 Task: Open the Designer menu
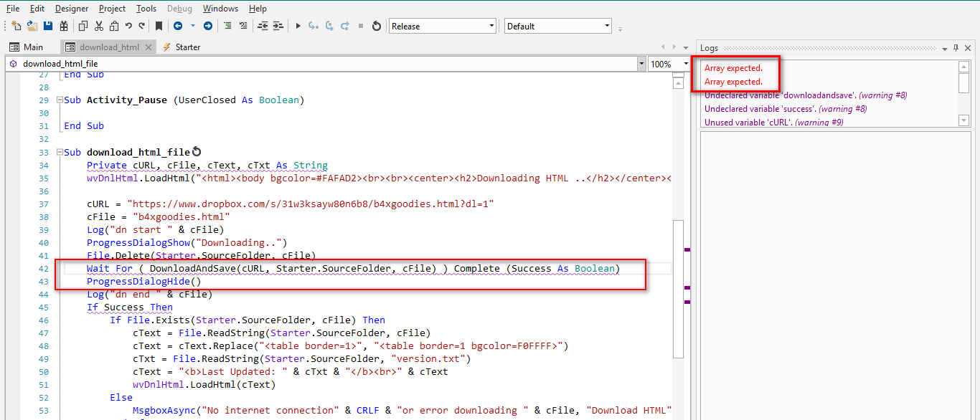(x=72, y=9)
